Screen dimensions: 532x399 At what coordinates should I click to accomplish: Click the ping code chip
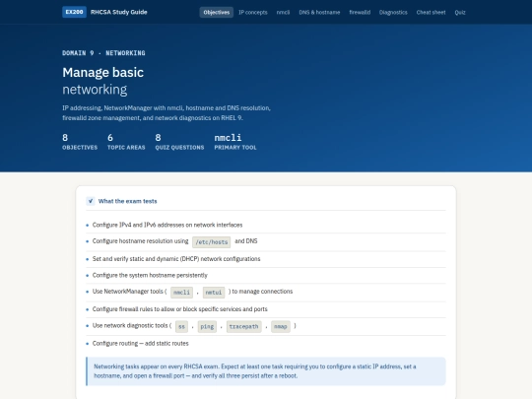coord(207,326)
